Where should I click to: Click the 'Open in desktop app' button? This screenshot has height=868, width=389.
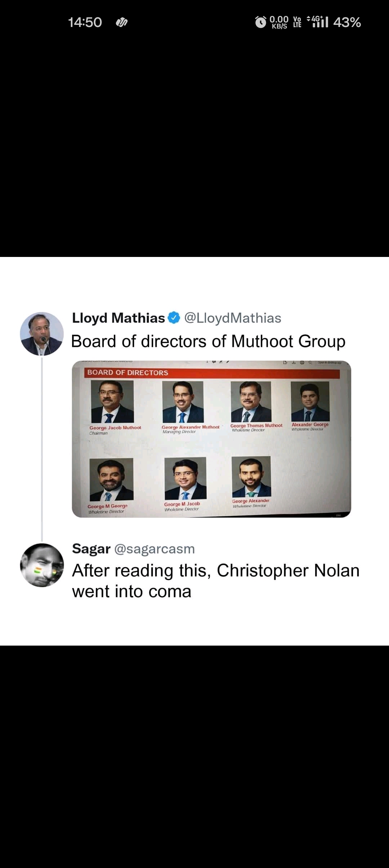point(329,362)
